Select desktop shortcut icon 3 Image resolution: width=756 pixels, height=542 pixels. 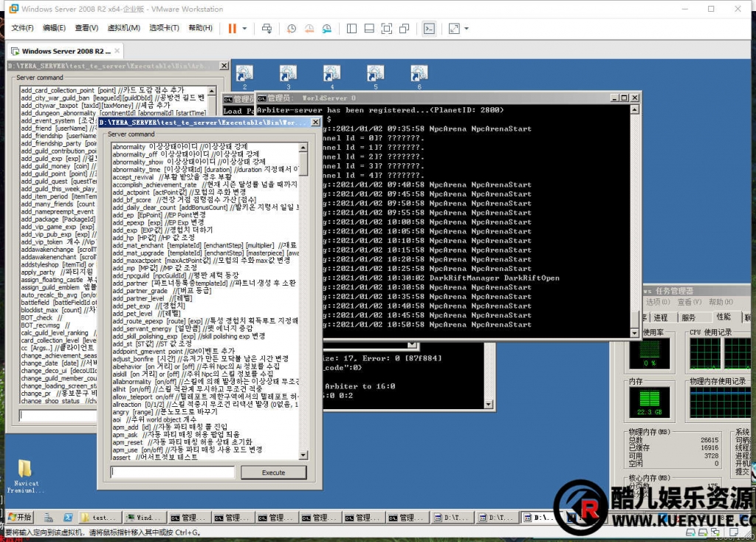click(289, 77)
